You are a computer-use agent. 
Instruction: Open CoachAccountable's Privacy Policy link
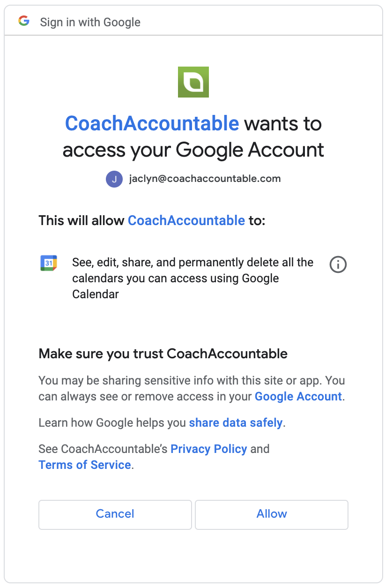pos(209,449)
